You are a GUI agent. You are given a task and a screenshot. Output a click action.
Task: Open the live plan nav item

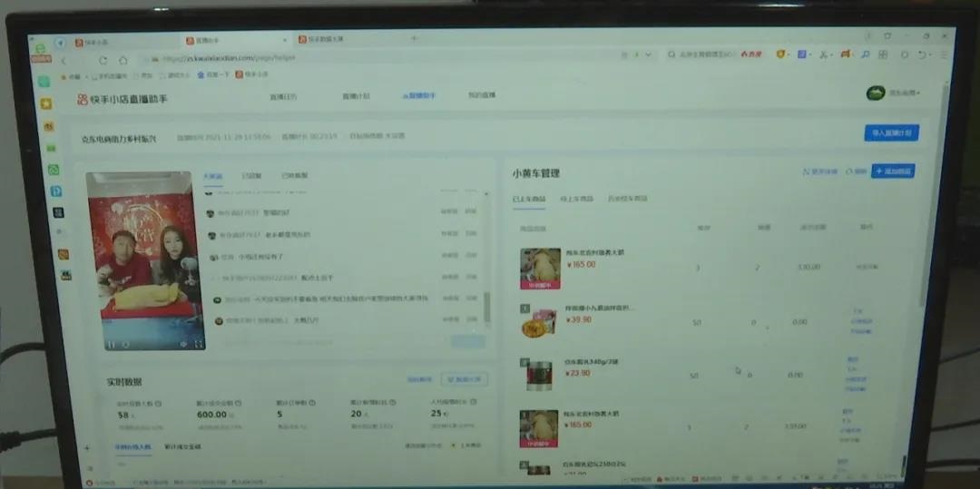click(x=356, y=96)
